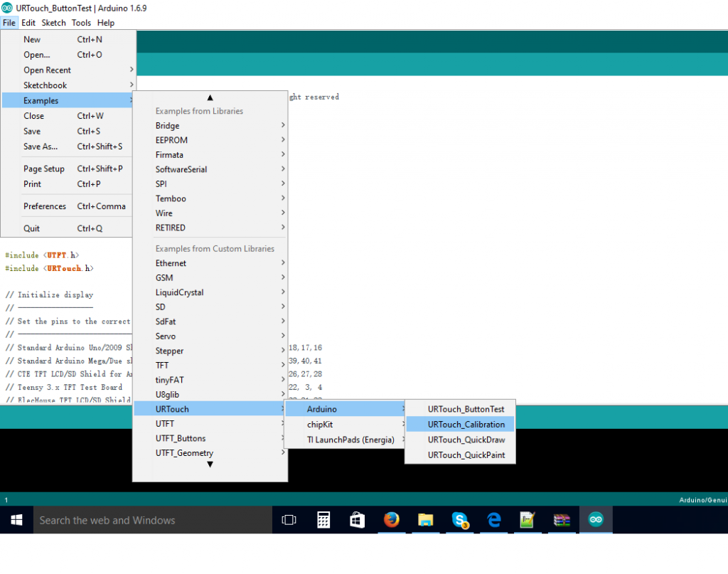Launch Calculator from the taskbar
728x574 pixels.
coord(323,520)
